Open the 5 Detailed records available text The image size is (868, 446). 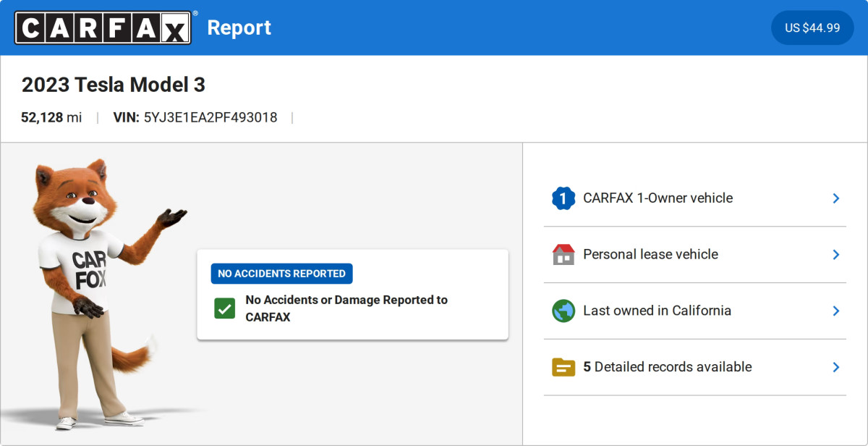667,367
